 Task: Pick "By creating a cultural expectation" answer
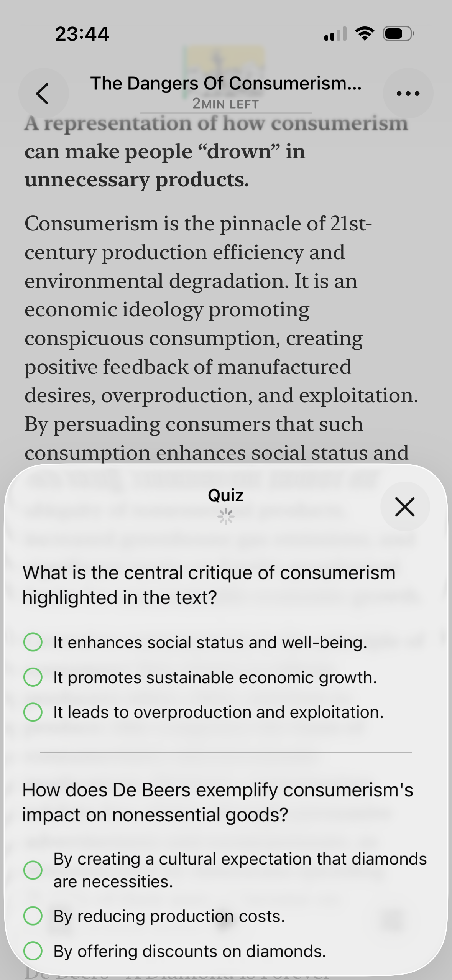click(x=225, y=870)
